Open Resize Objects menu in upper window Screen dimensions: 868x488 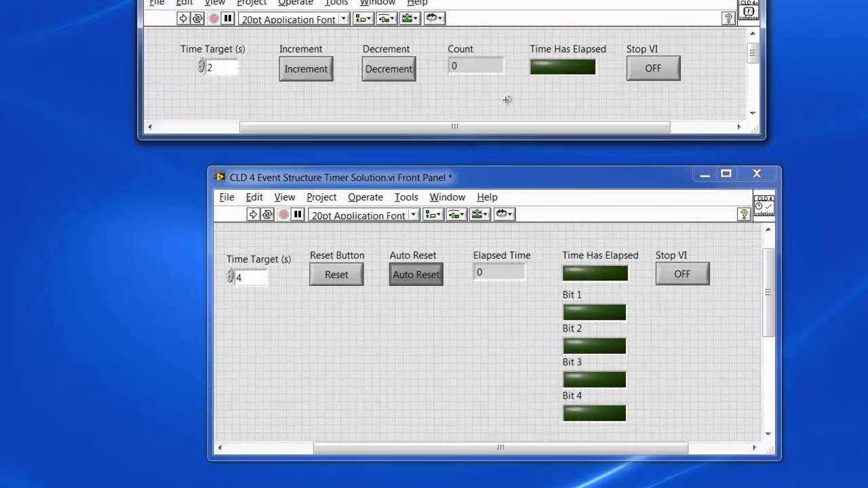[x=410, y=19]
